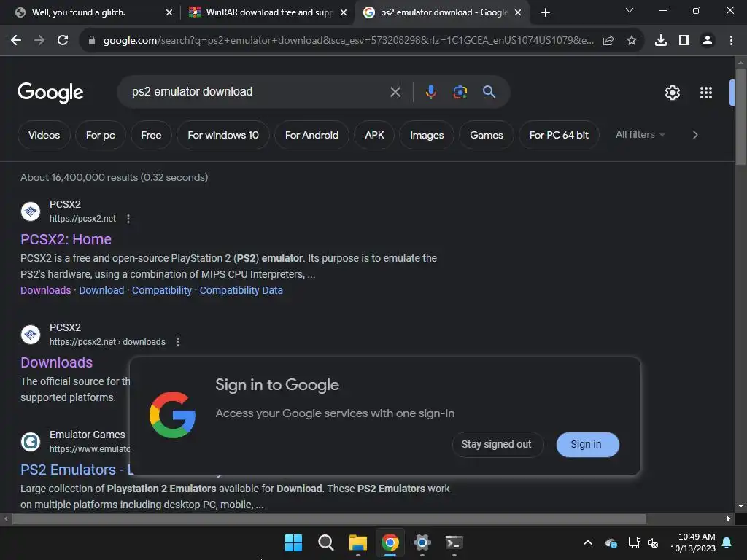Image resolution: width=747 pixels, height=560 pixels.
Task: Open Chrome three-dot menu
Action: click(731, 41)
